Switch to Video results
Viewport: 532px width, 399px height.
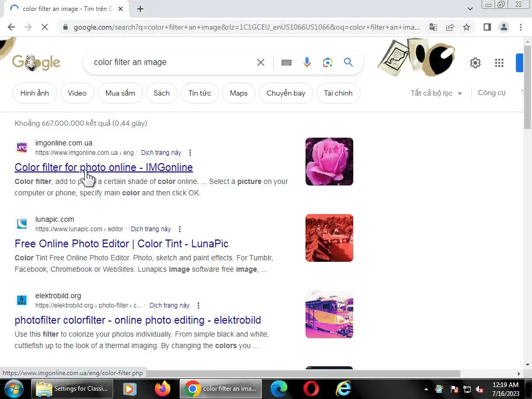[77, 93]
